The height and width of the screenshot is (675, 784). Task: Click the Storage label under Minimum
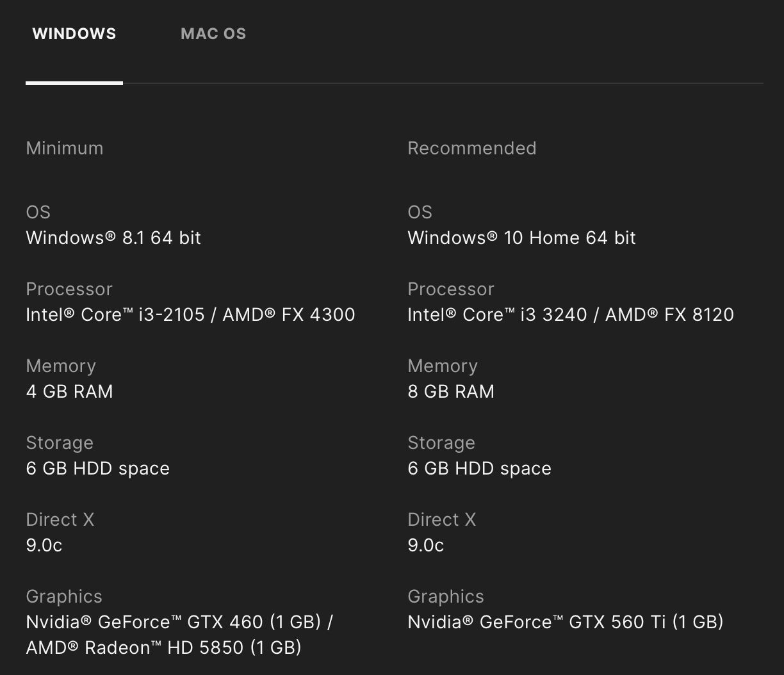point(60,443)
